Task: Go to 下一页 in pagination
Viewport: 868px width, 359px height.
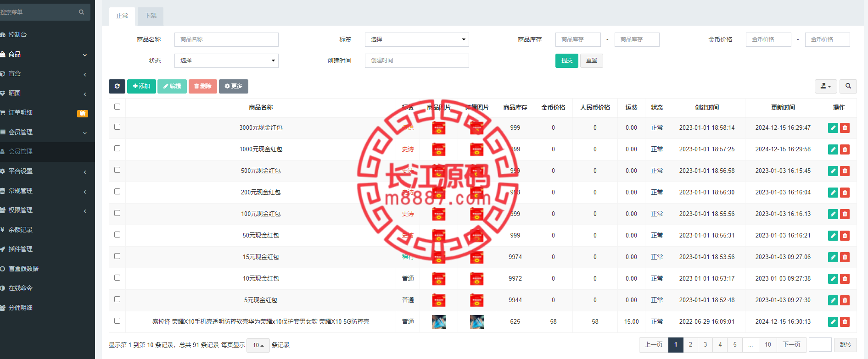Action: pyautogui.click(x=791, y=345)
